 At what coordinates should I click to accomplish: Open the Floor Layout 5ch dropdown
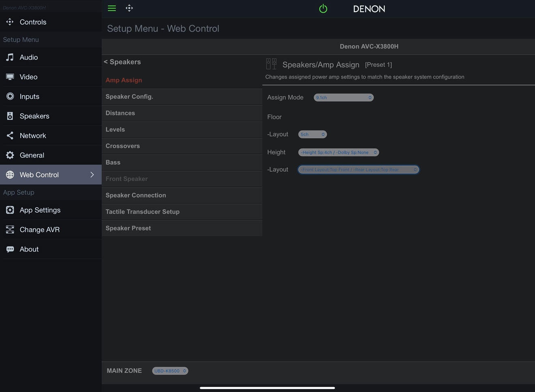coord(312,134)
